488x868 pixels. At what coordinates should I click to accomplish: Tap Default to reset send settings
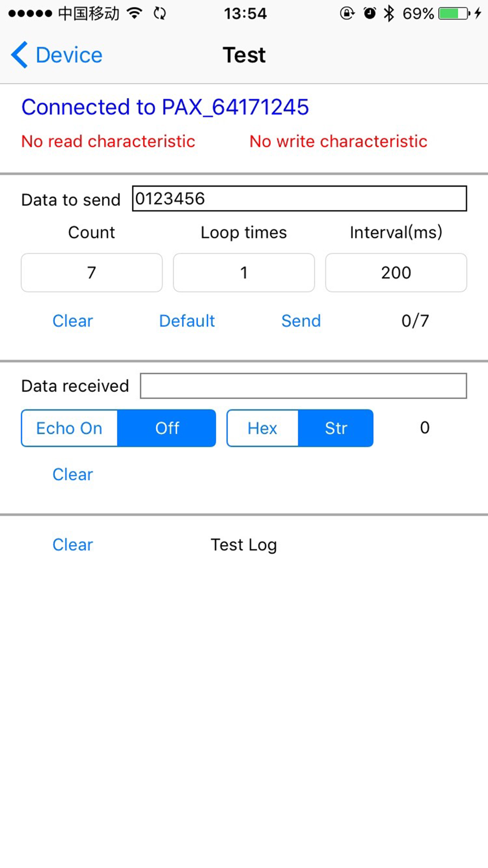tap(187, 321)
